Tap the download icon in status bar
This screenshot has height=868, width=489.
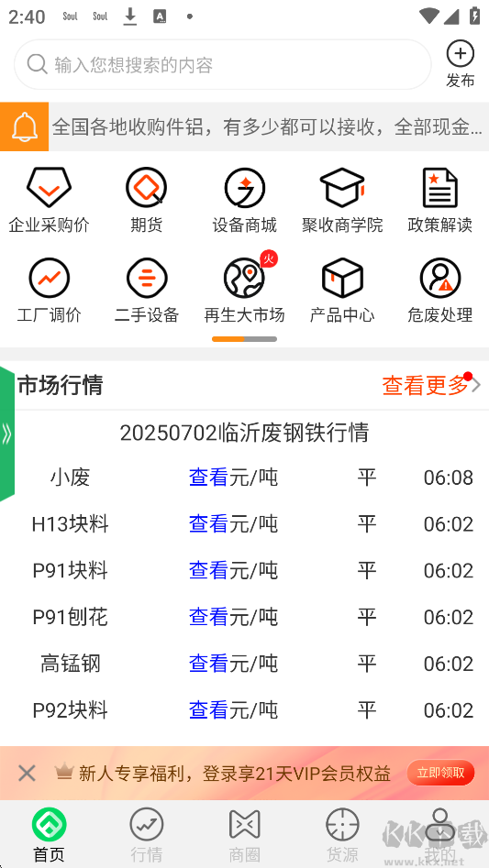tap(129, 16)
